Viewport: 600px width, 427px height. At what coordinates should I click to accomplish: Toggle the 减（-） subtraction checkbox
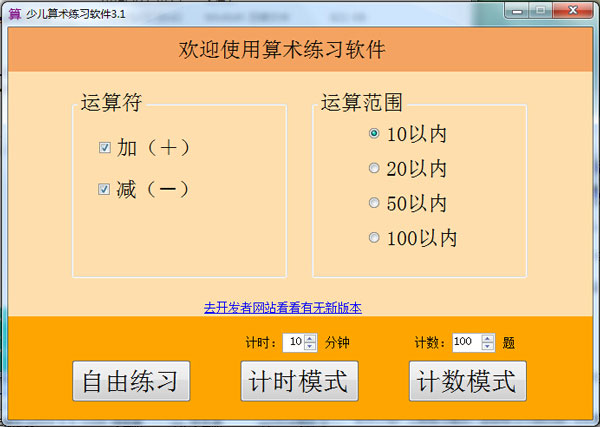pos(105,189)
